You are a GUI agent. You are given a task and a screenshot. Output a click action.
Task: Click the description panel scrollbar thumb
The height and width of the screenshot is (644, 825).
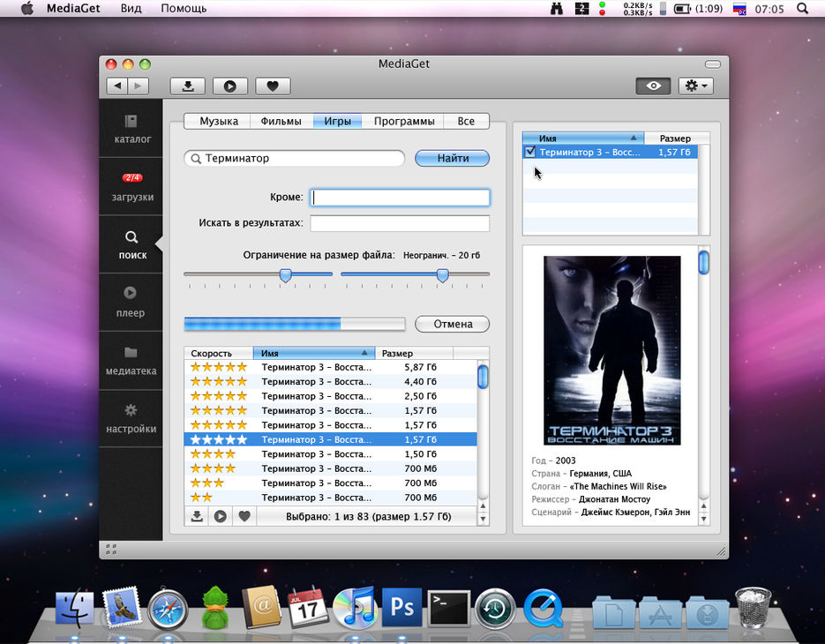tap(703, 263)
